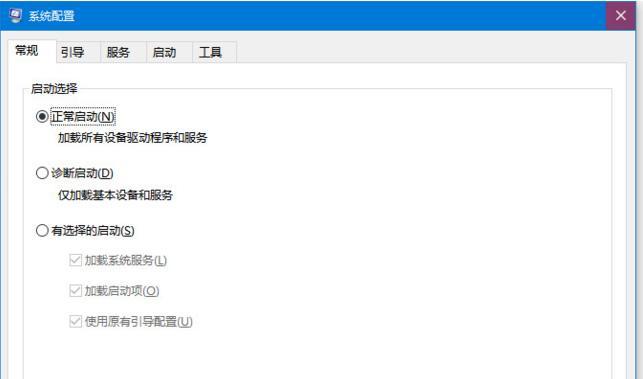Image resolution: width=643 pixels, height=379 pixels.
Task: Toggle the 加载启动项(O) checkbox
Action: [75, 291]
